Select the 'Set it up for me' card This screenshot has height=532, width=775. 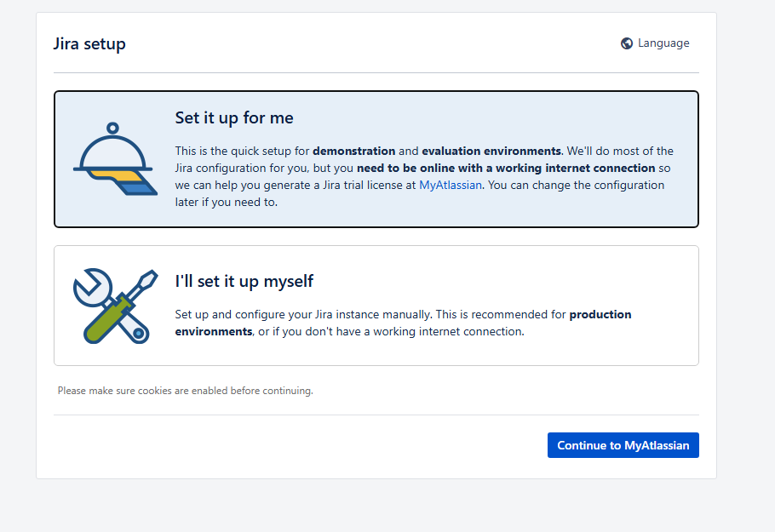click(x=376, y=159)
